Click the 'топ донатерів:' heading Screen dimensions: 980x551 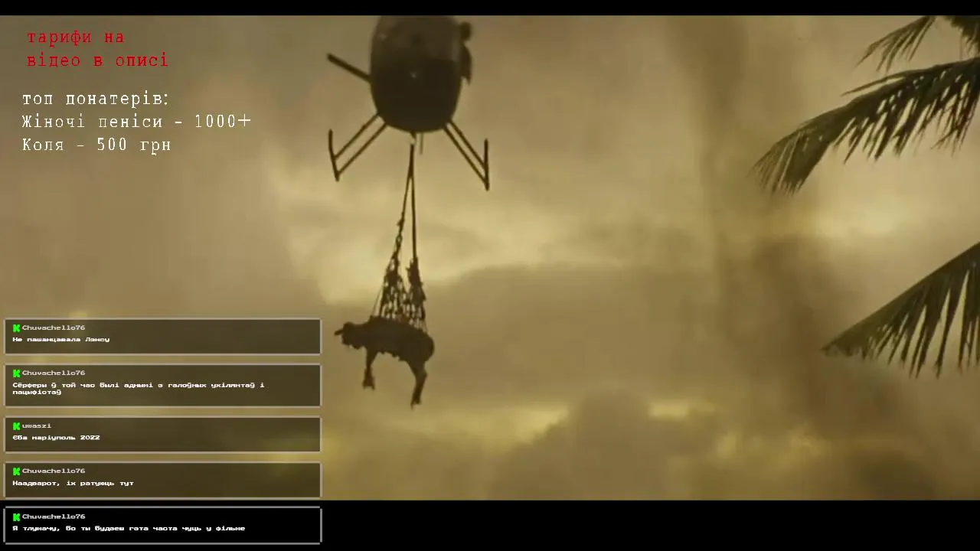pyautogui.click(x=96, y=99)
